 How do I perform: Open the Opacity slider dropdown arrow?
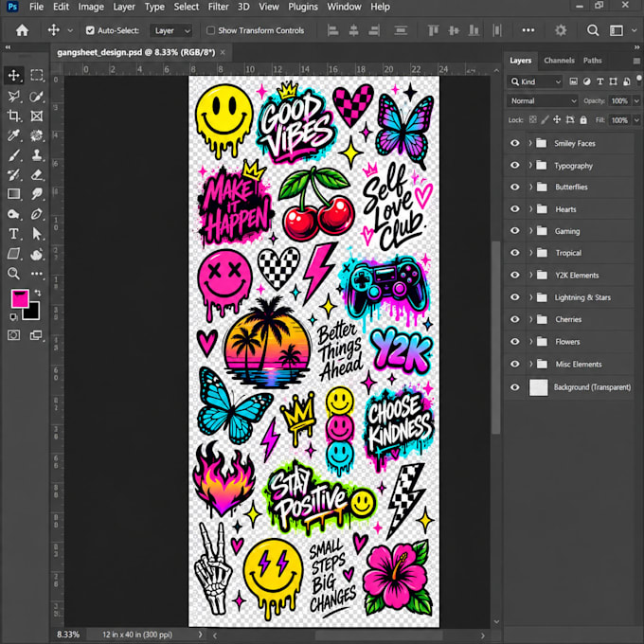click(x=636, y=100)
